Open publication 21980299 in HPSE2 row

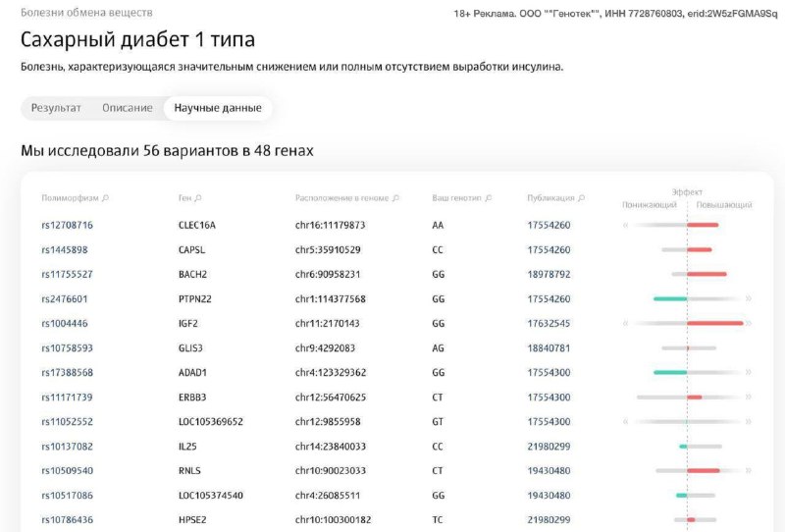[x=549, y=520]
